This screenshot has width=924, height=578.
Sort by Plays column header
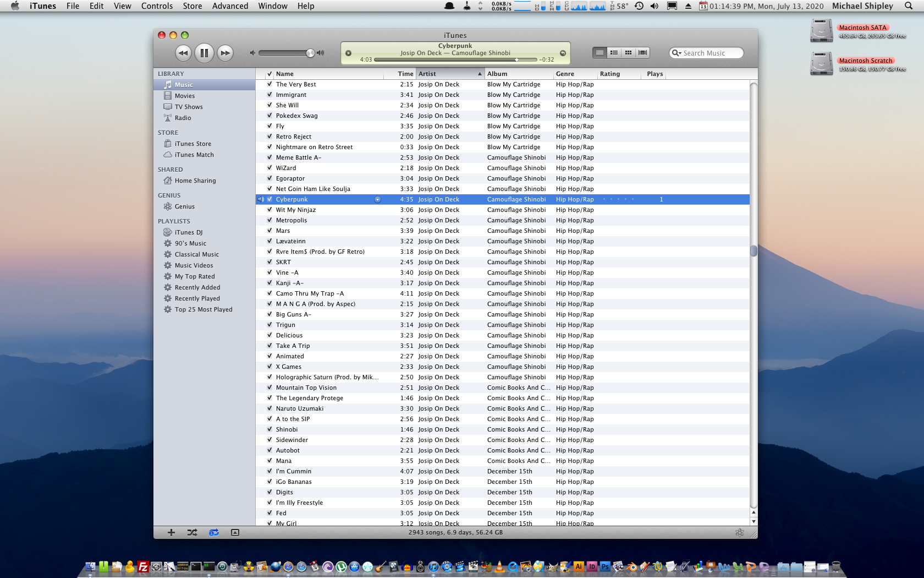654,74
